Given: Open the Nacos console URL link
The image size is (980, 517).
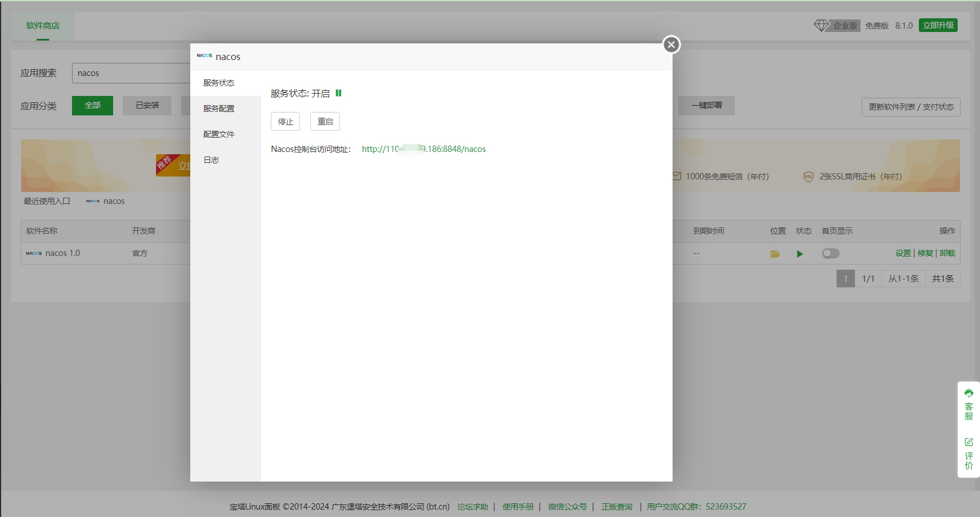Looking at the screenshot, I should click(423, 149).
